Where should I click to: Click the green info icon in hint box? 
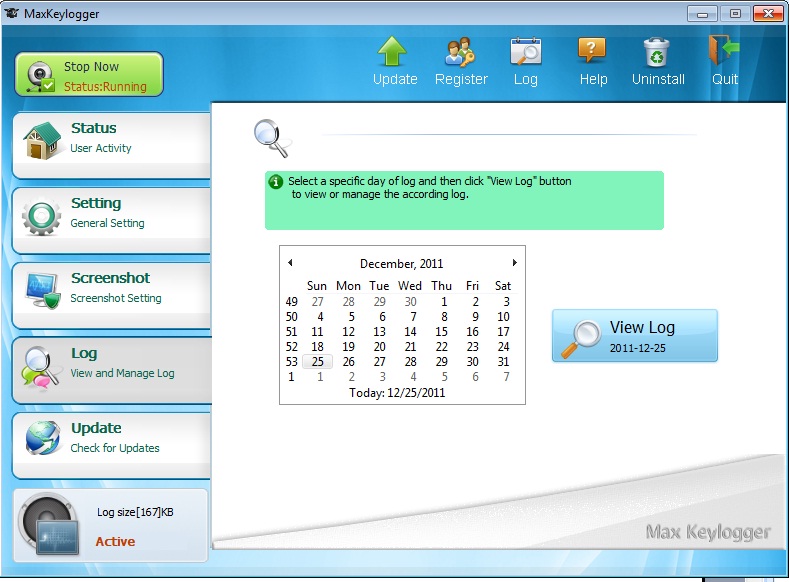click(276, 182)
